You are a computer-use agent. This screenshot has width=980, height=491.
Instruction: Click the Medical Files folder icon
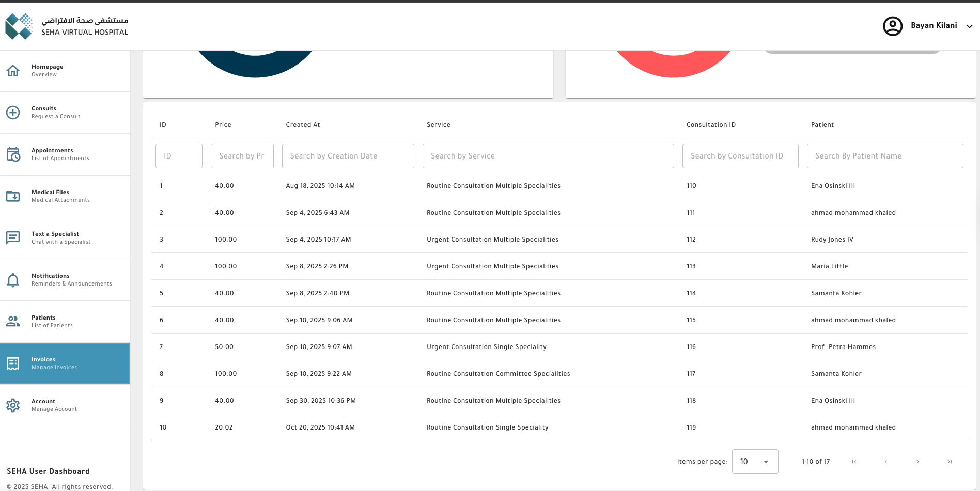coord(13,196)
